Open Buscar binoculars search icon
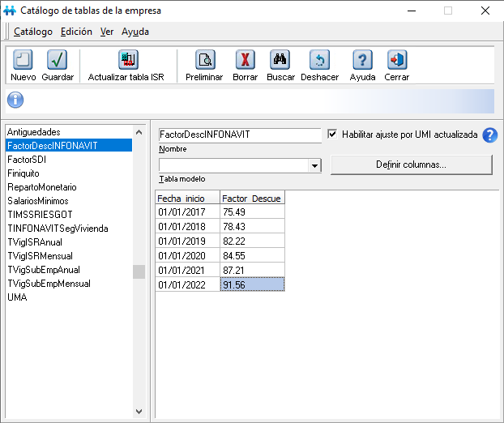504x423 pixels. pyautogui.click(x=280, y=60)
